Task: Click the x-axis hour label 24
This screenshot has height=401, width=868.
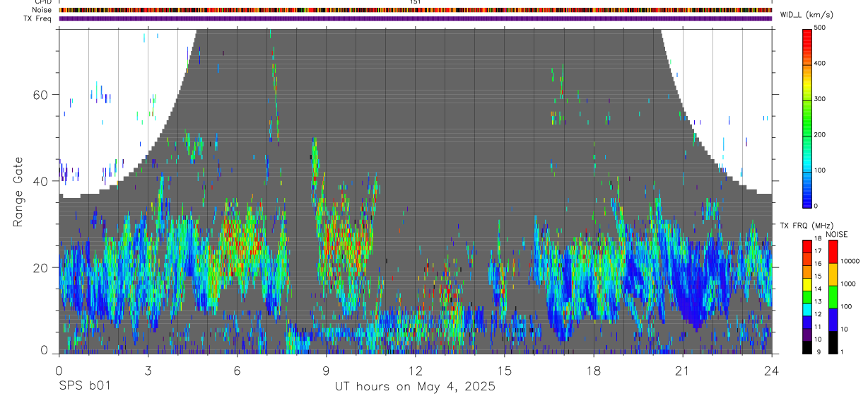Action: (772, 369)
